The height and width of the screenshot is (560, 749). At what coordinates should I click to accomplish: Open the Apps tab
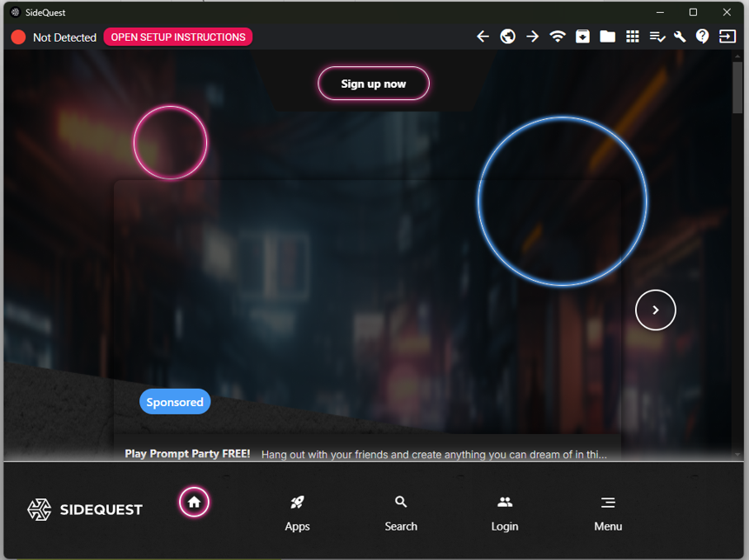[x=298, y=514]
